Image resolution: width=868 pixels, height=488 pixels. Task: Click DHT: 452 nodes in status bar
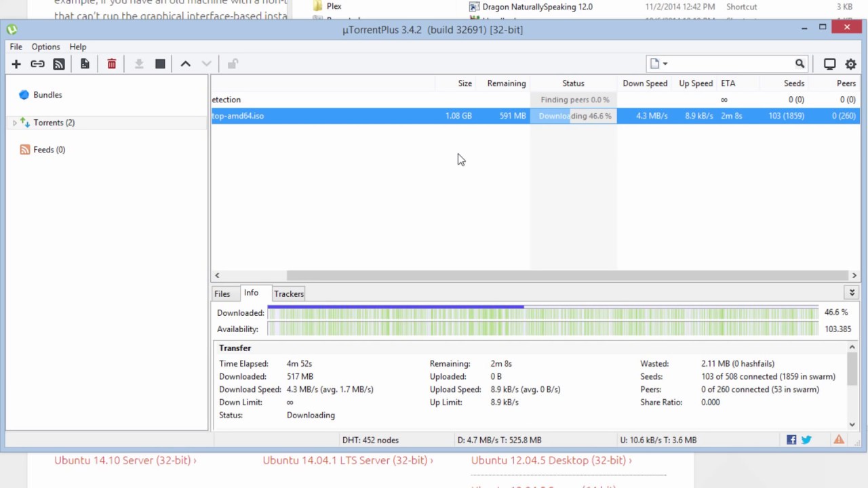click(x=370, y=440)
